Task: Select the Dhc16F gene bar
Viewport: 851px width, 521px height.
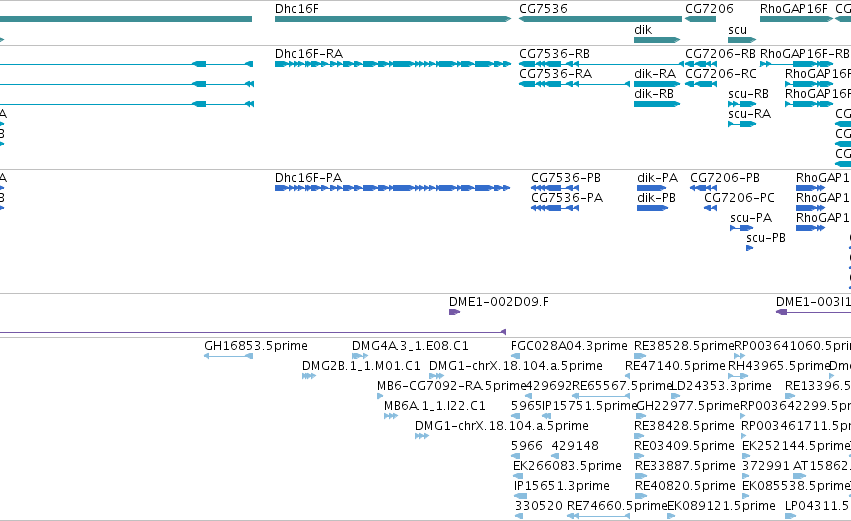Action: [393, 19]
